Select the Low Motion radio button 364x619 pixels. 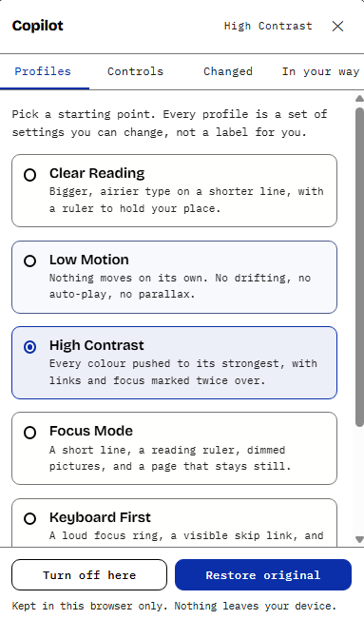click(30, 261)
